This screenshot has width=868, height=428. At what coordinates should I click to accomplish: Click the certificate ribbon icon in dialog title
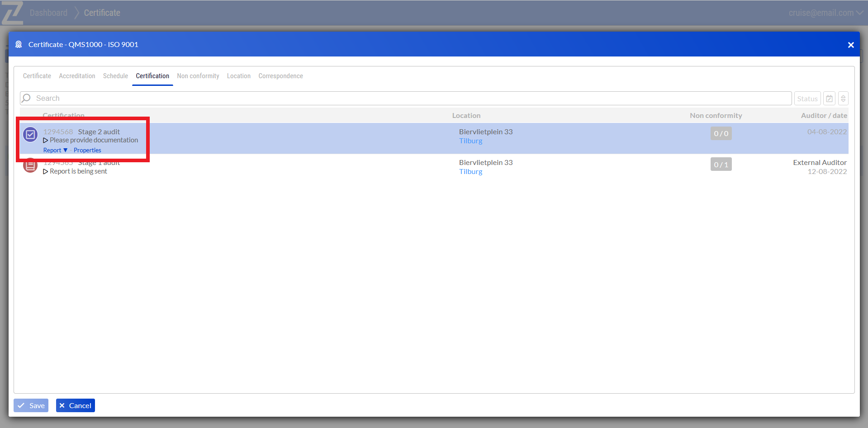click(19, 44)
